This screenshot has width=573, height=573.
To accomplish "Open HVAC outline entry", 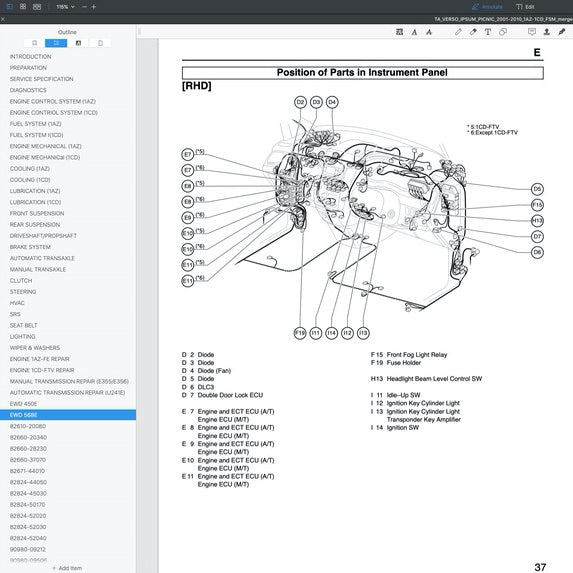I will coord(17,303).
